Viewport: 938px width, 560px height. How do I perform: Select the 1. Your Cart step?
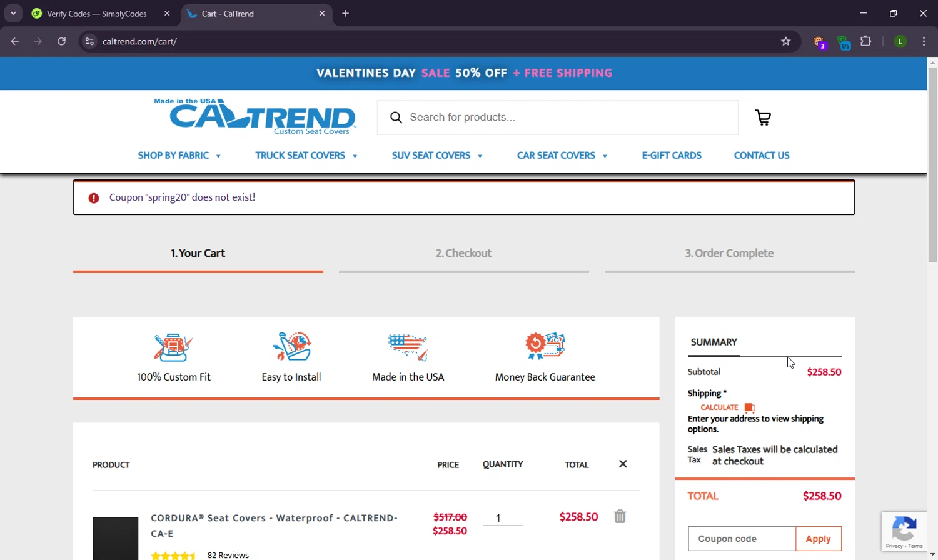coord(198,253)
